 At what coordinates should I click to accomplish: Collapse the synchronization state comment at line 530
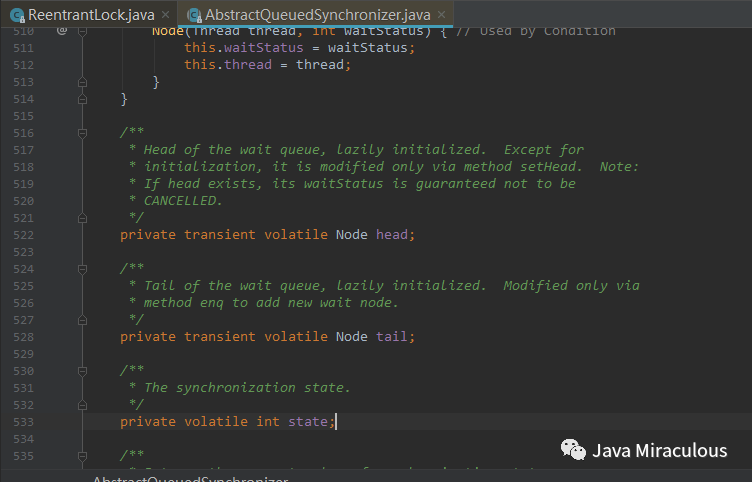click(x=82, y=371)
